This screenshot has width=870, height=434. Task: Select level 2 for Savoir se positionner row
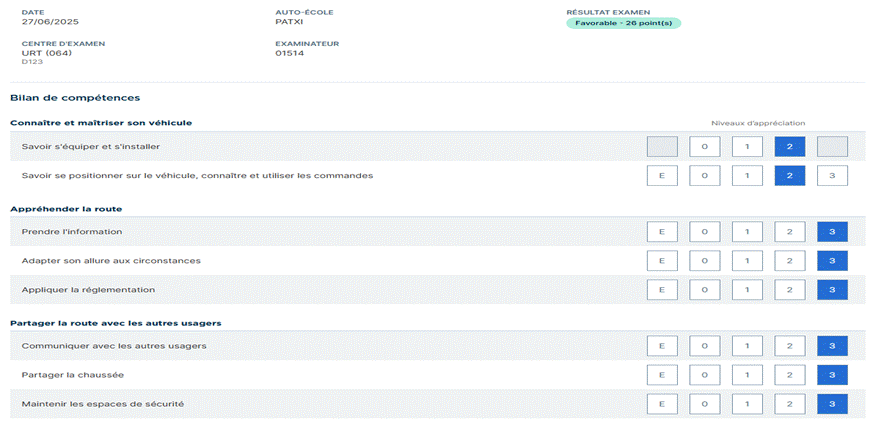point(790,176)
